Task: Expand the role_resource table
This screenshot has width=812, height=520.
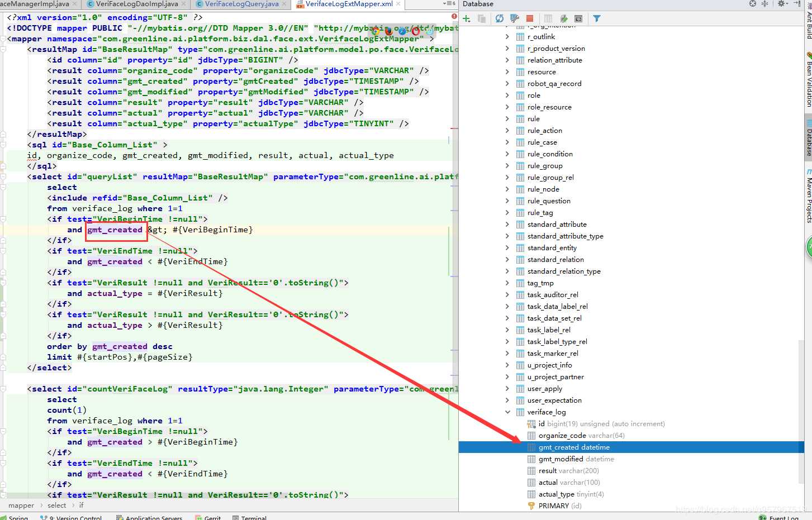Action: [x=507, y=107]
